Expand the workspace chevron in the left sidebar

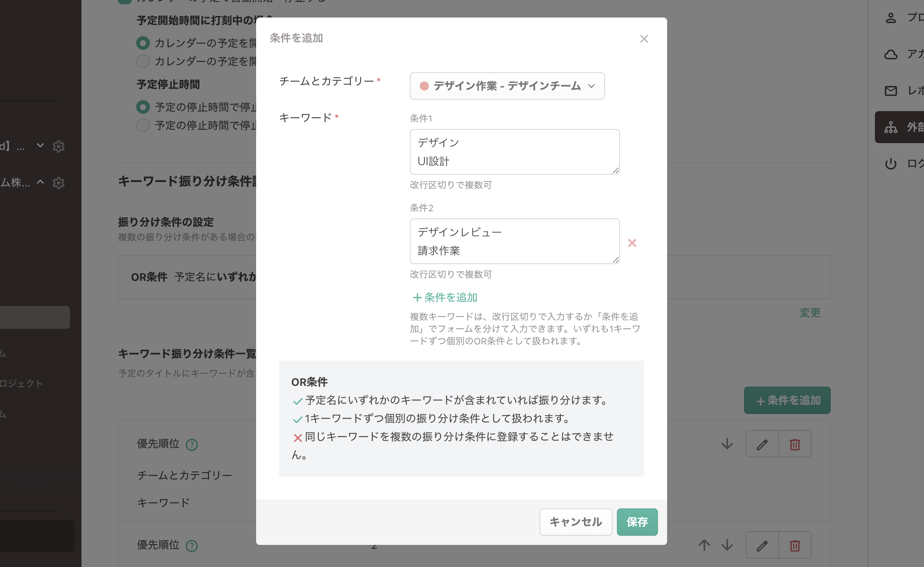coord(40,146)
